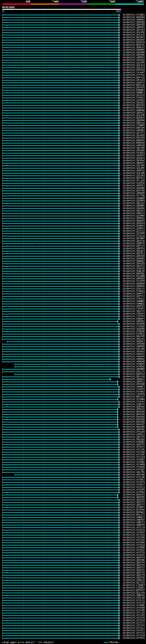This screenshot has width=146, height=644.
Task: Select label UniRef100_Q8H9B0
Action: [x=134, y=369]
